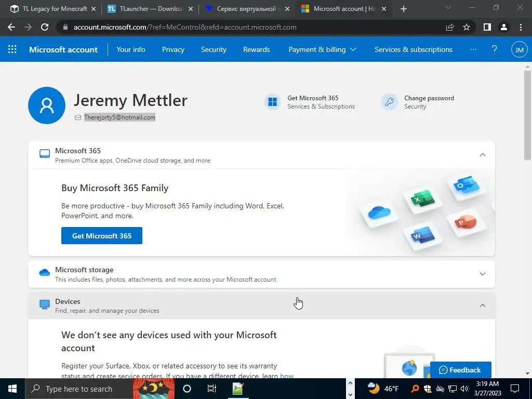The height and width of the screenshot is (399, 532).
Task: Reload the page with the refresh icon
Action: click(x=45, y=27)
